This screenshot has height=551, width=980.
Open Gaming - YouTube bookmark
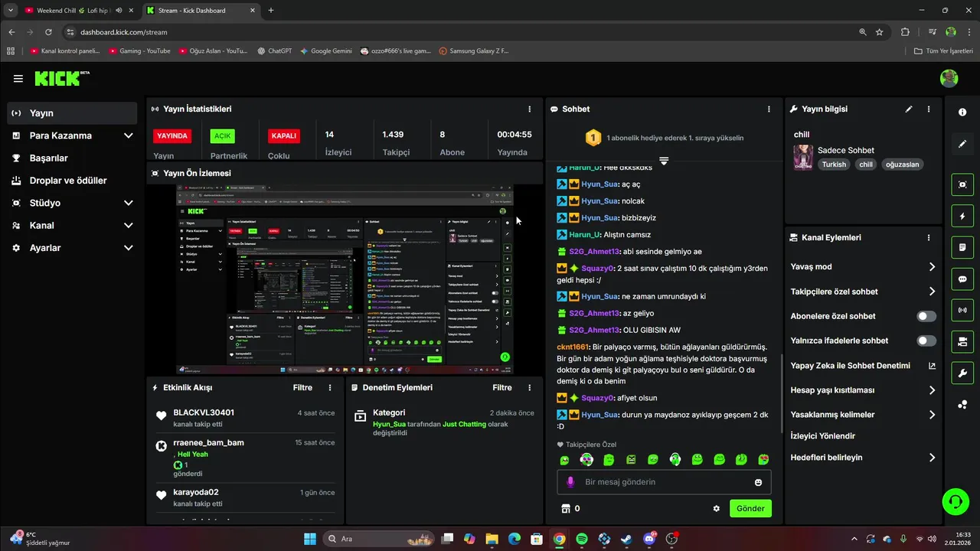pos(139,51)
